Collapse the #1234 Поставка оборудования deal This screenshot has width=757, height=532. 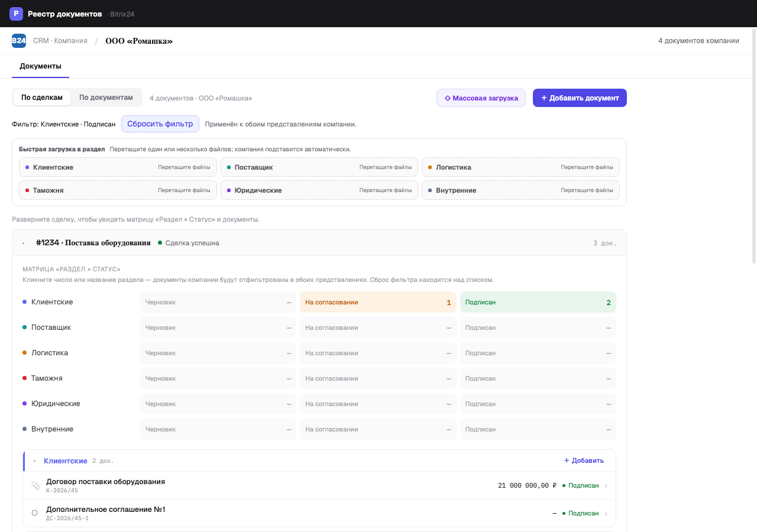[24, 243]
